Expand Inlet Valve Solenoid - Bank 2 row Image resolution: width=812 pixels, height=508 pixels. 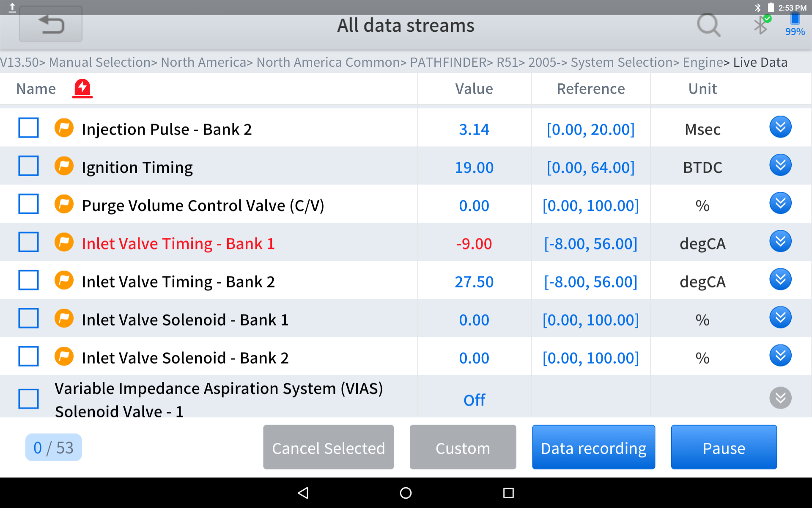tap(780, 356)
